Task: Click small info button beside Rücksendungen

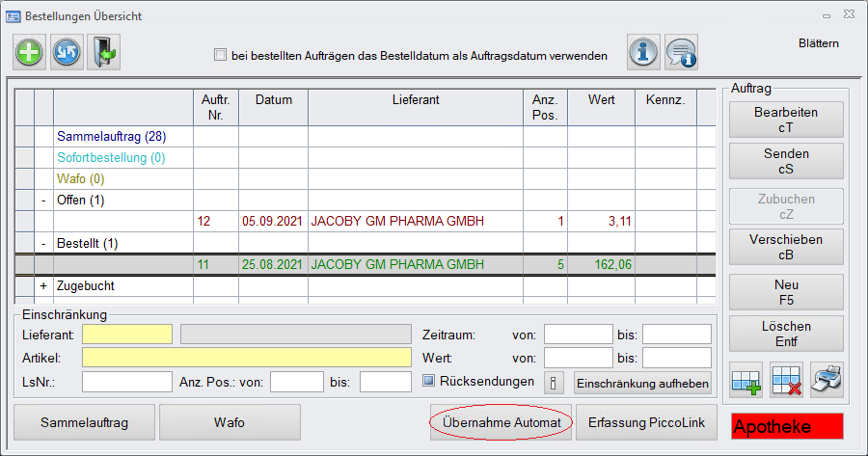Action: 554,382
